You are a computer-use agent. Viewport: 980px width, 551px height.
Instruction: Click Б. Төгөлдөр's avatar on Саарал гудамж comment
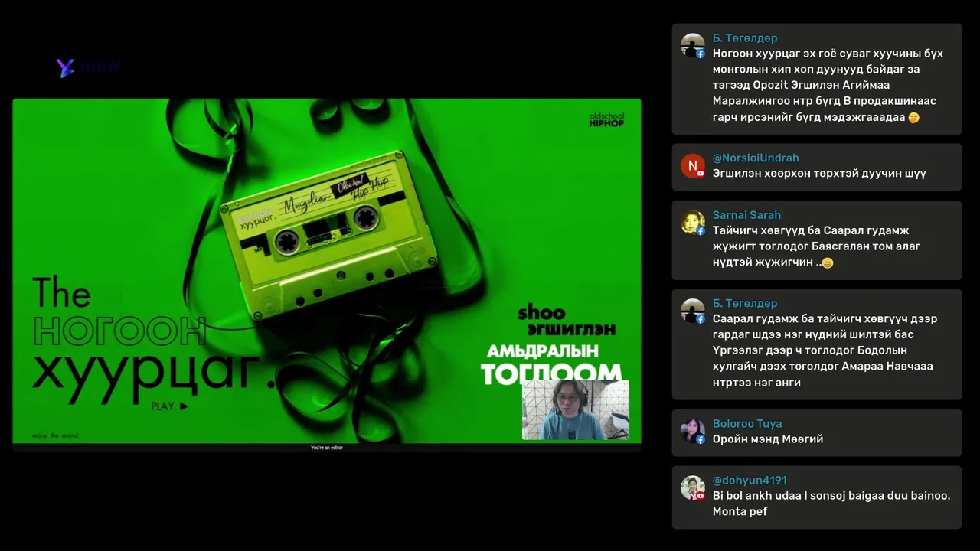692,311
